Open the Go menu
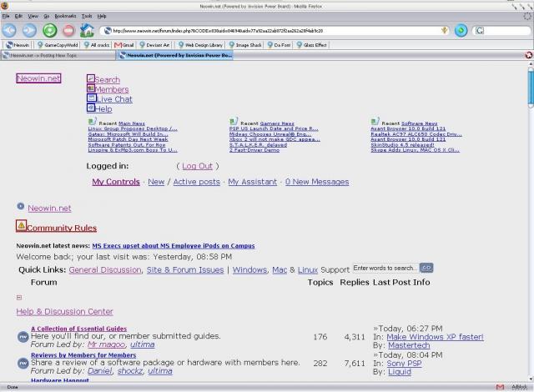Screen dimensions: 534x392 [47, 16]
